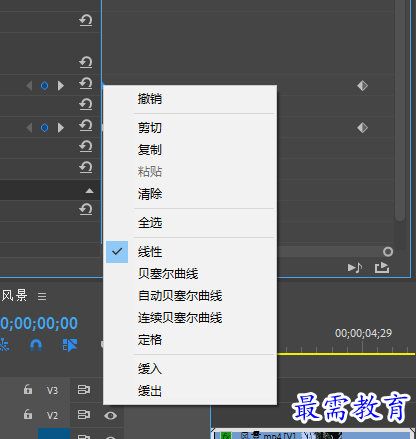Image resolution: width=416 pixels, height=439 pixels.
Task: Toggle sync lock on track V3
Action: click(84, 390)
